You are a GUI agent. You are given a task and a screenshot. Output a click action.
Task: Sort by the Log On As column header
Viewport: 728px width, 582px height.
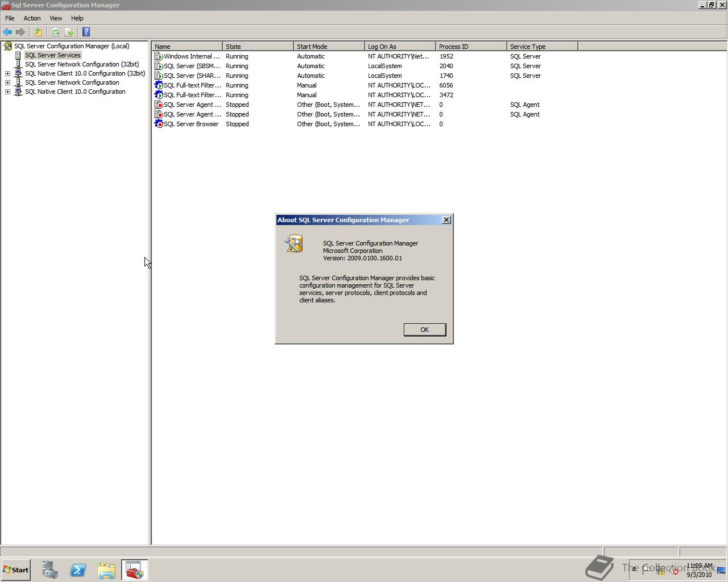[400, 47]
